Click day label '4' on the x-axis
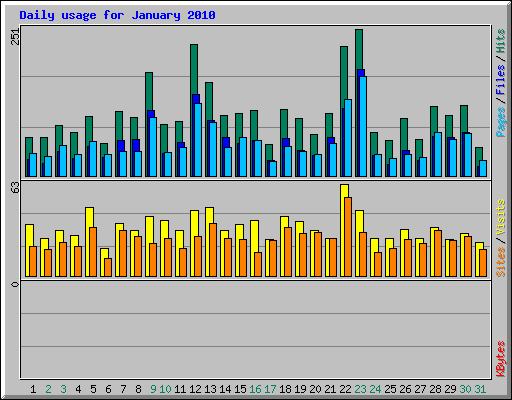 coord(78,389)
